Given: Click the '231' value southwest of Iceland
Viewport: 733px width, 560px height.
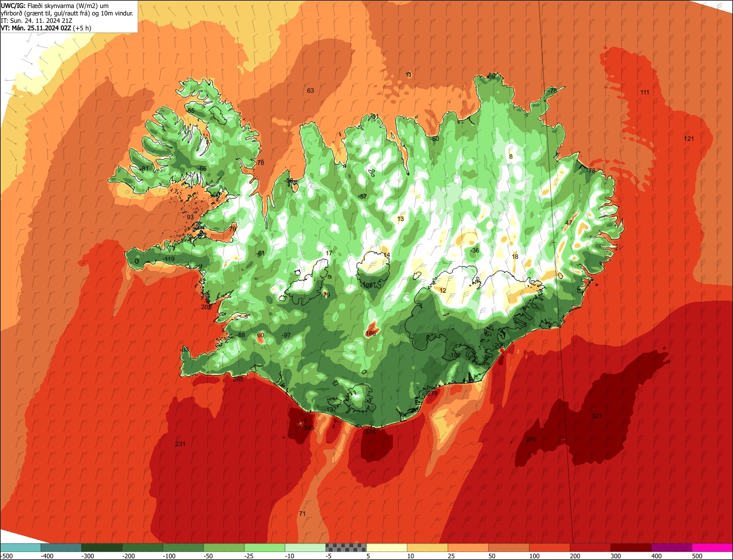Looking at the screenshot, I should coord(180,444).
